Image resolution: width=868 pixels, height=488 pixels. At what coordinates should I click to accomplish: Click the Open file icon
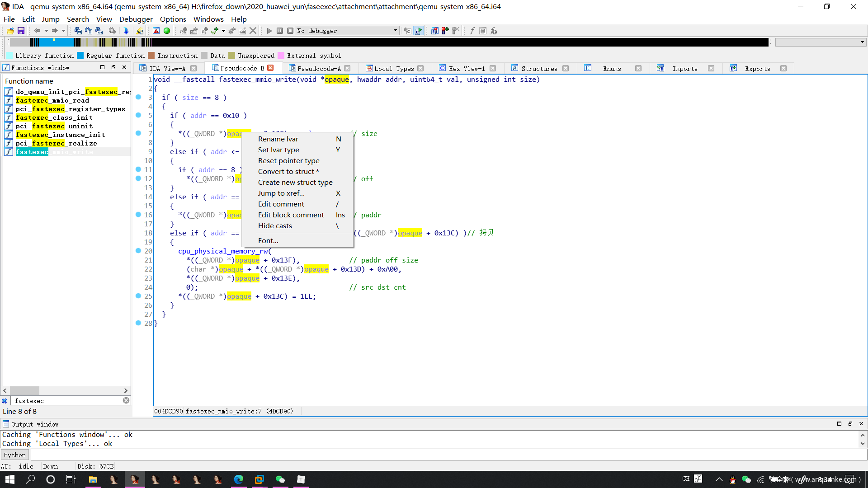[10, 31]
